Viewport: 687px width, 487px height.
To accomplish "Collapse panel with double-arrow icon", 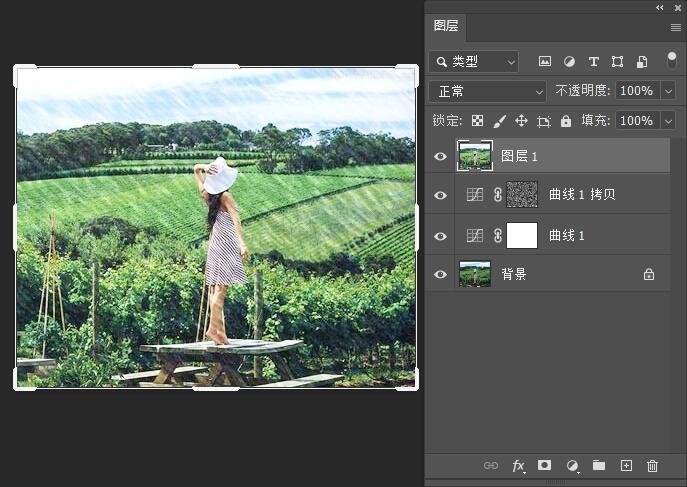I will (659, 7).
